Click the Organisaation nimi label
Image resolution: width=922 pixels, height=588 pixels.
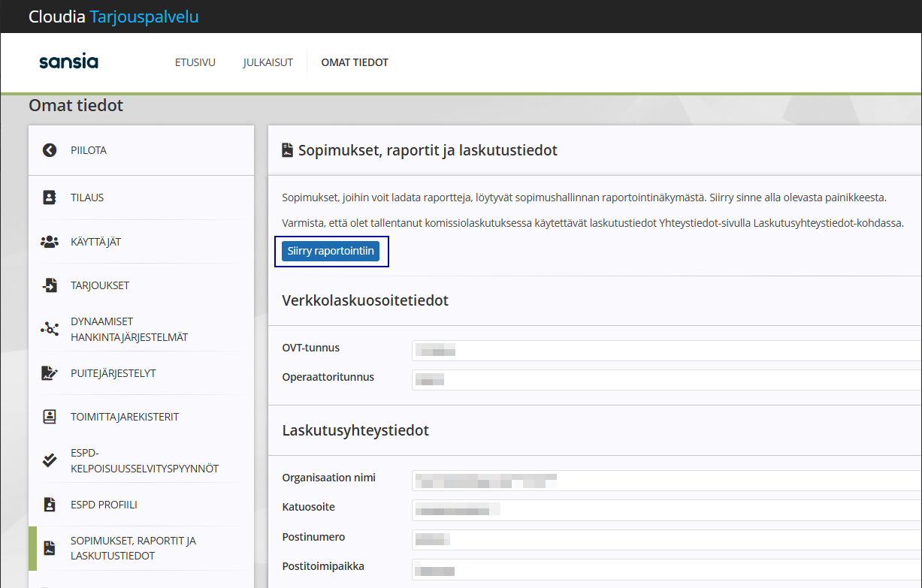tap(329, 478)
